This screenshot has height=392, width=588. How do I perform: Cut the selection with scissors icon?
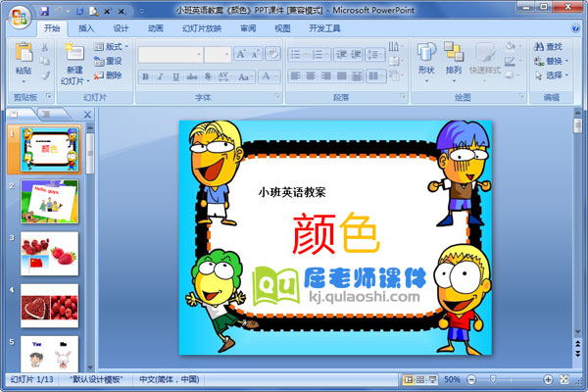(x=45, y=47)
